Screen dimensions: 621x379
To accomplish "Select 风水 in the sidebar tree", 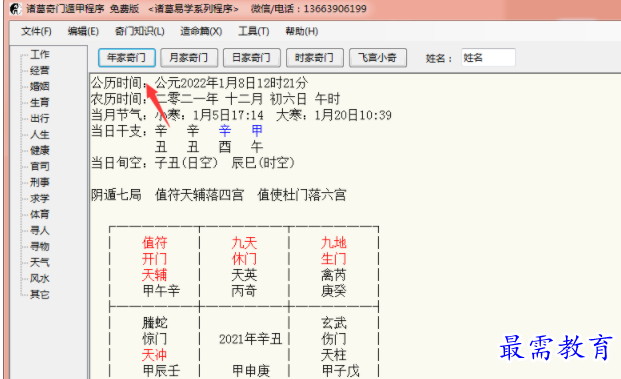I will pyautogui.click(x=40, y=278).
